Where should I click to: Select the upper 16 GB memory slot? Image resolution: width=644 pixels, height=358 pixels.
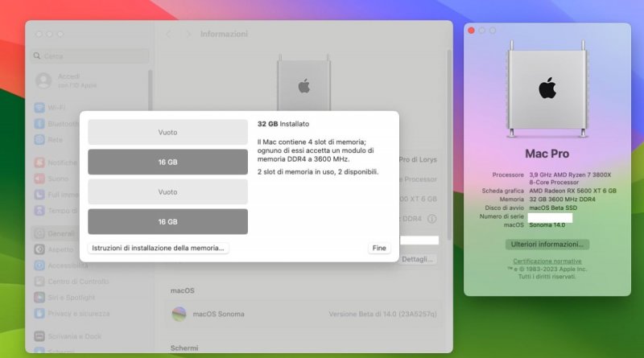click(x=167, y=163)
